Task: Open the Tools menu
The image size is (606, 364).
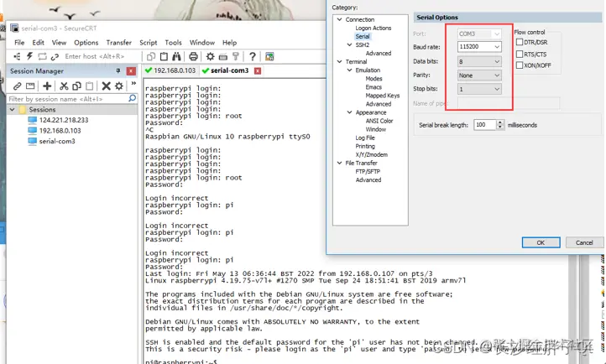Action: click(x=173, y=43)
